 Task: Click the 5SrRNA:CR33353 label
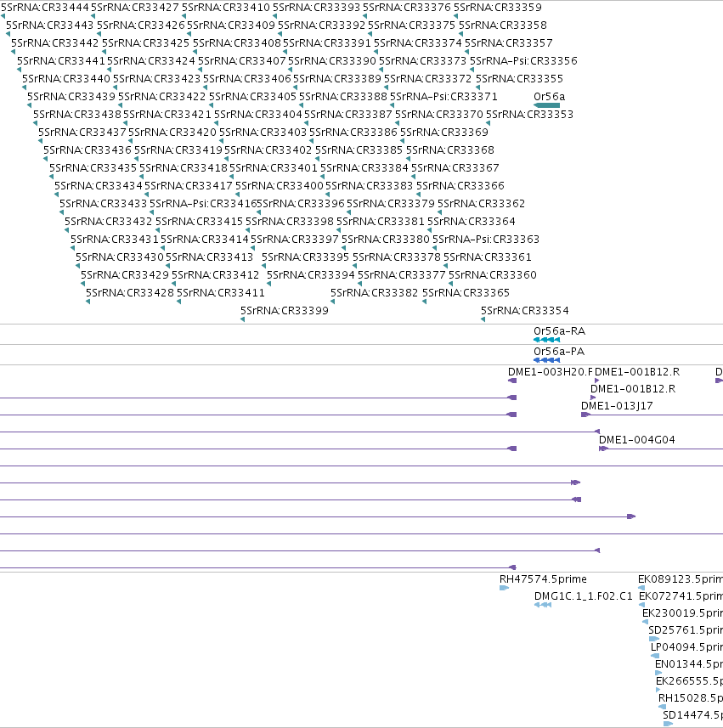(x=530, y=114)
